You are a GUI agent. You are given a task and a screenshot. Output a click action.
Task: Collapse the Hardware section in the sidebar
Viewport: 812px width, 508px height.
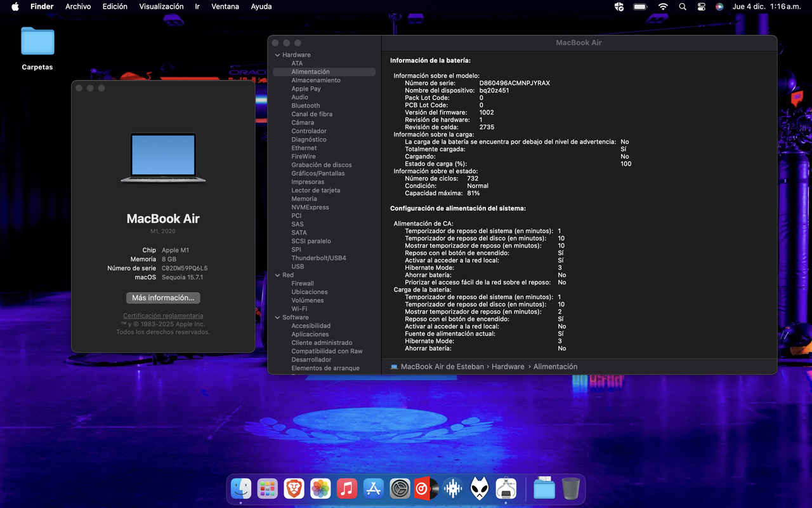click(277, 55)
